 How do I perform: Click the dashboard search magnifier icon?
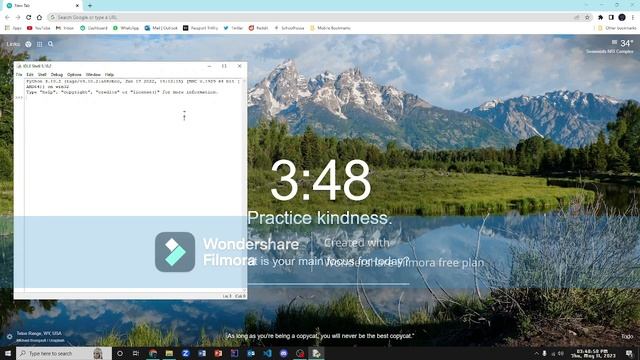coord(51,44)
